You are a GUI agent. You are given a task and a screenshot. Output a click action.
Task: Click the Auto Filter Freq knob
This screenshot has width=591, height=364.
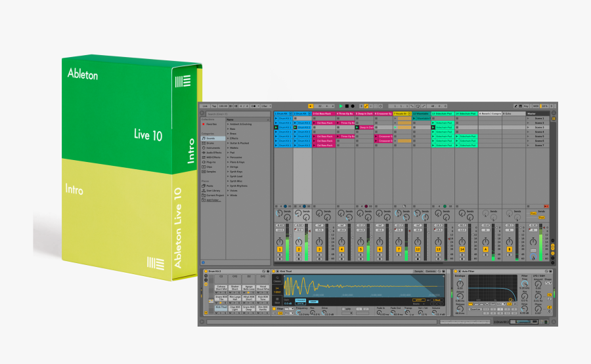525,283
